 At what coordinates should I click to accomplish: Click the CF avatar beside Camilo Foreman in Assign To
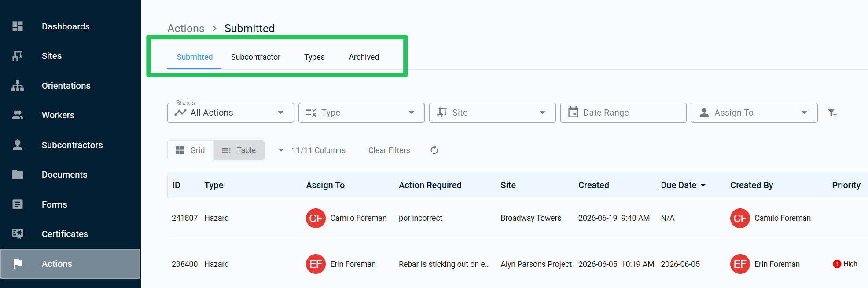tap(316, 218)
